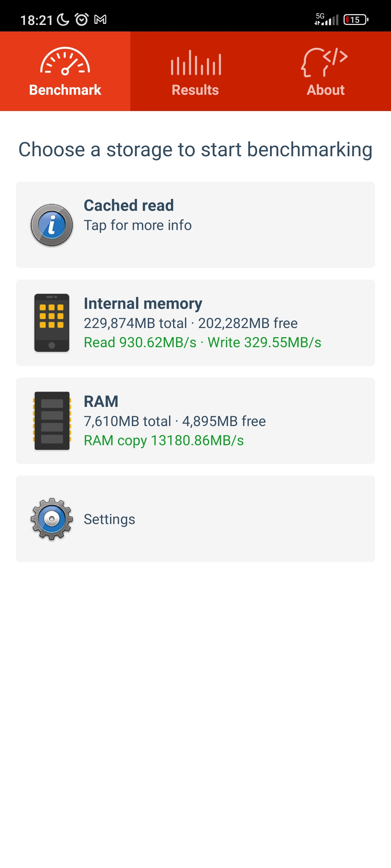Viewport: 391px width, 868px height.
Task: Switch to the Results tab label
Action: [195, 90]
